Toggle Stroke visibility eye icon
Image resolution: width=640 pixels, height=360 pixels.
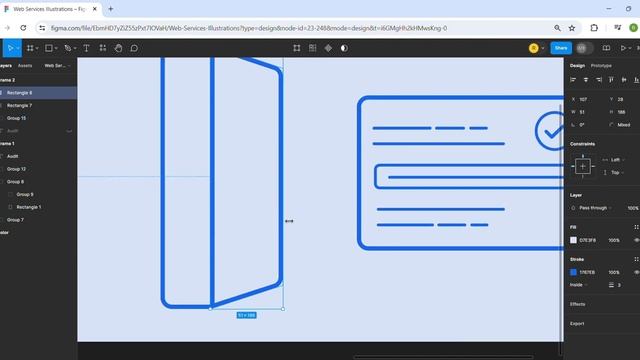click(636, 272)
